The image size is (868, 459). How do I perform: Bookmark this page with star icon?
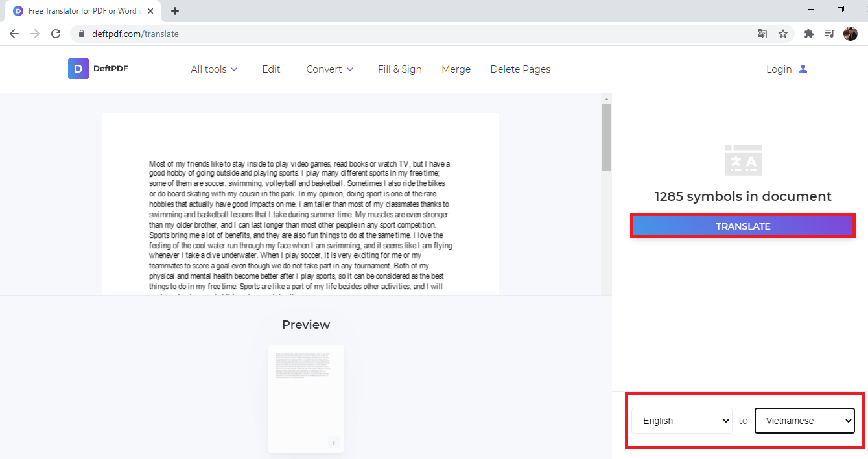(x=783, y=34)
